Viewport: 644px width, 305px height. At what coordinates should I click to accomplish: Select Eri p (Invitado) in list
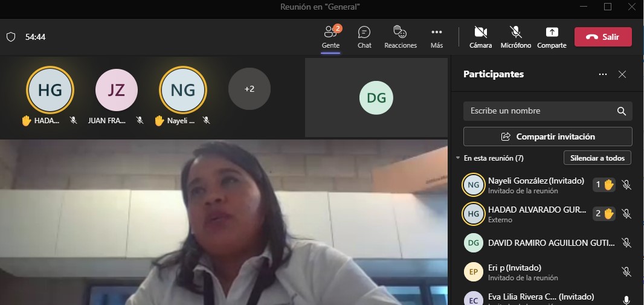(x=547, y=272)
